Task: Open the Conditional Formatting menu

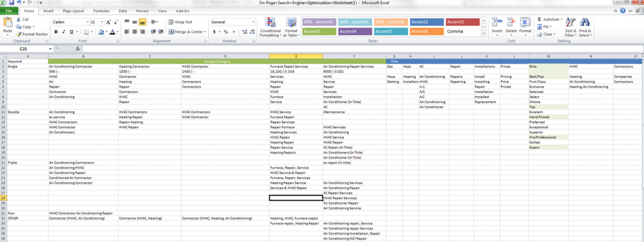Action: point(270,28)
